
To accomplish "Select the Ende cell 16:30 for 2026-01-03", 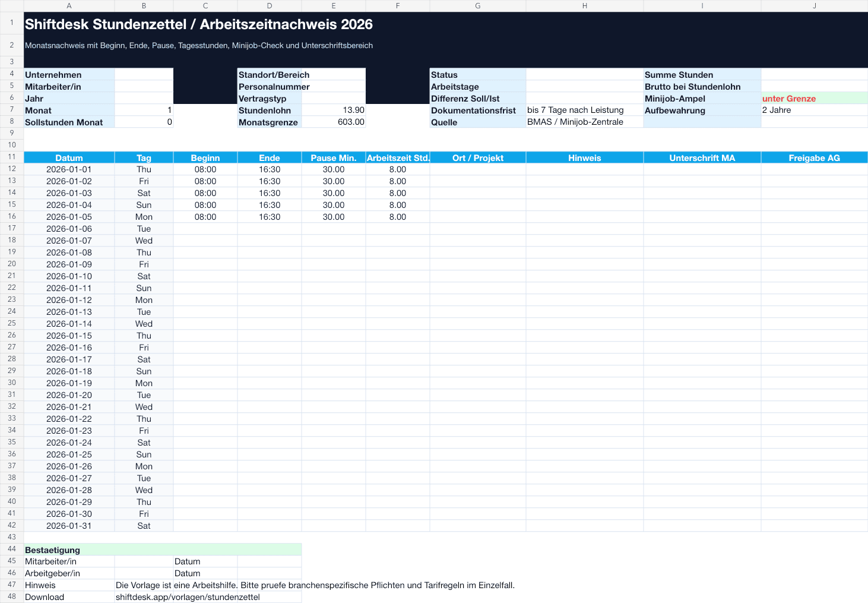I will 270,193.
